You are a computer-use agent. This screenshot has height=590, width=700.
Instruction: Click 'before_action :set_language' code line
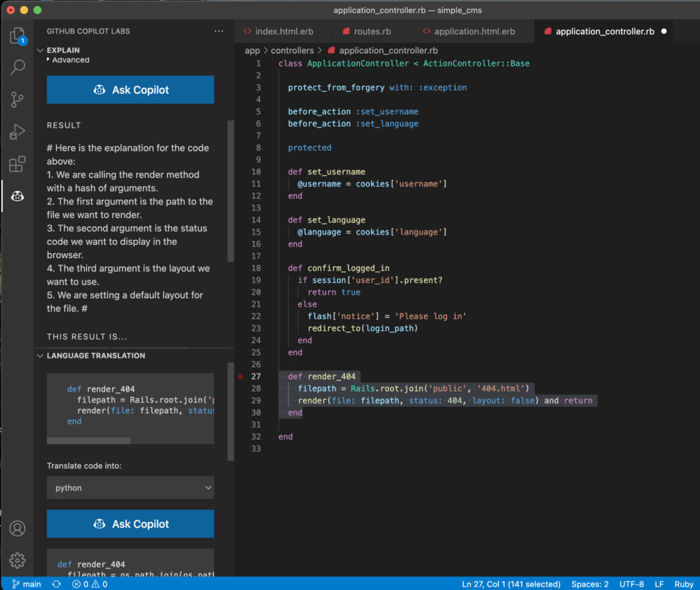point(353,124)
